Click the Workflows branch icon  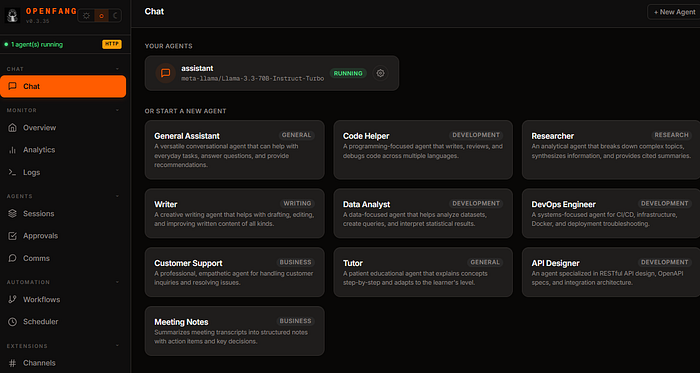pos(12,299)
